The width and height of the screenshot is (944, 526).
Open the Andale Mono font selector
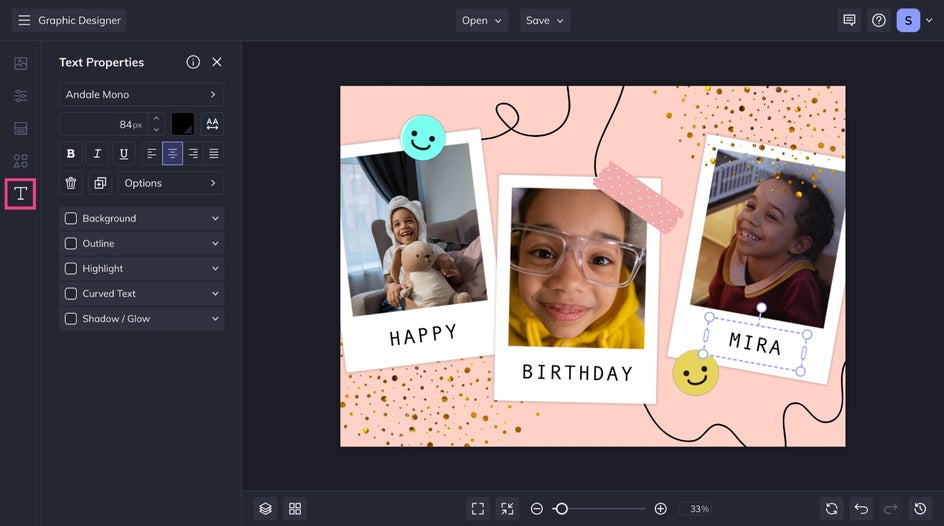pos(141,94)
